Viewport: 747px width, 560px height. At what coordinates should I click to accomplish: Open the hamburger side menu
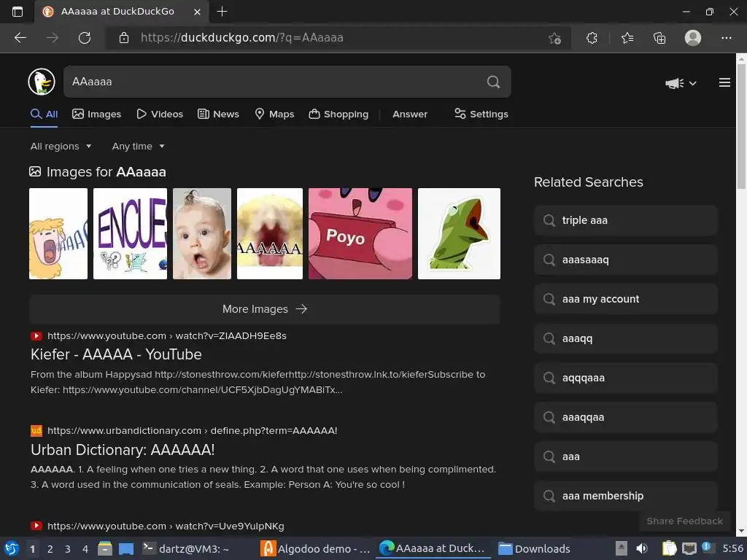tap(724, 82)
